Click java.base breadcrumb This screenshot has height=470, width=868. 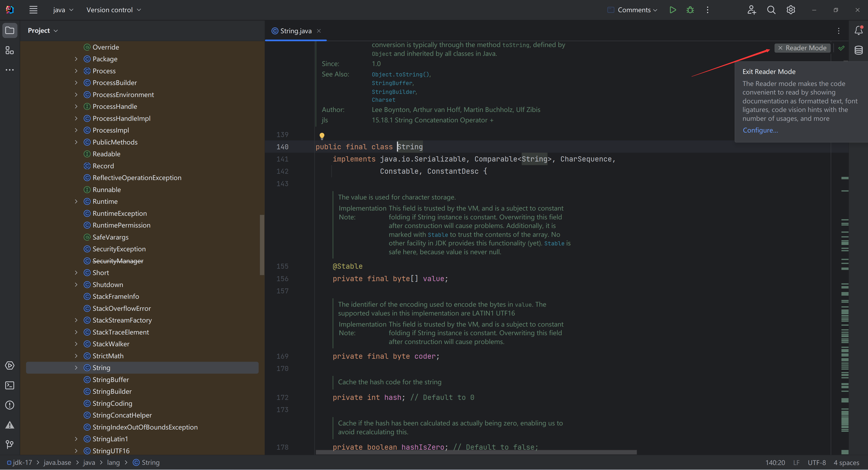tap(57, 463)
